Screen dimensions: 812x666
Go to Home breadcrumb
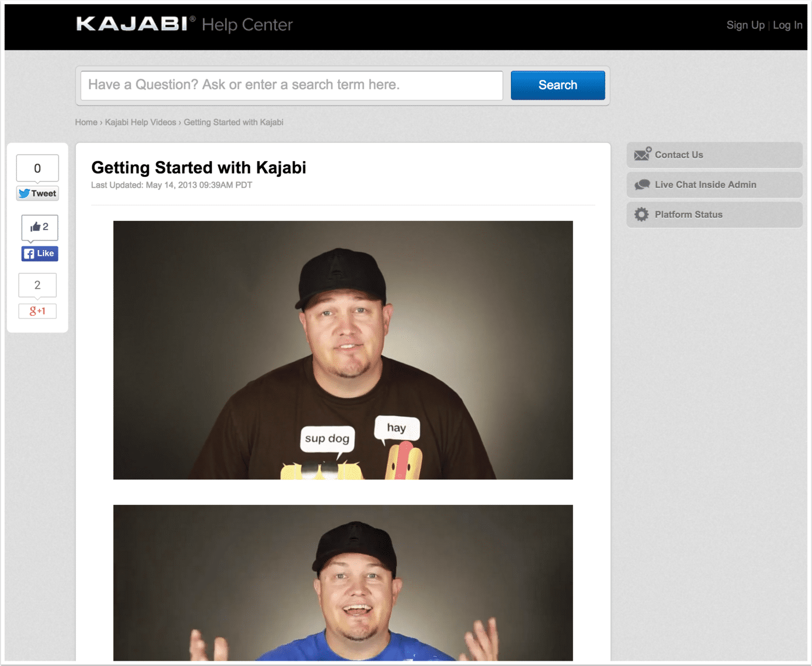click(86, 122)
